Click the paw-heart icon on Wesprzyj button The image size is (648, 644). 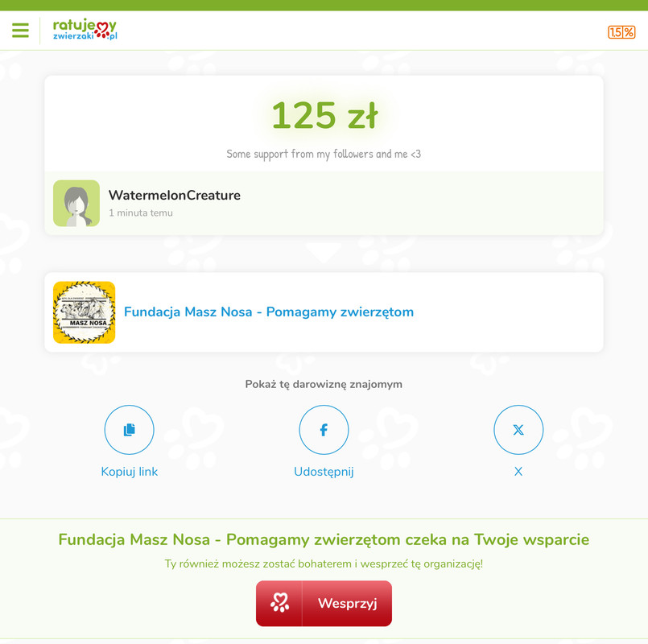pos(279,603)
